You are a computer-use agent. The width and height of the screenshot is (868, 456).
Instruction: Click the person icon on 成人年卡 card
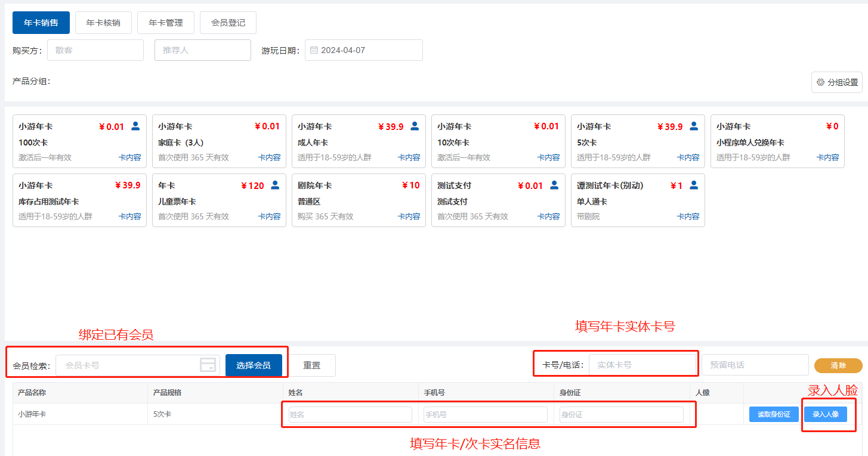click(x=415, y=126)
